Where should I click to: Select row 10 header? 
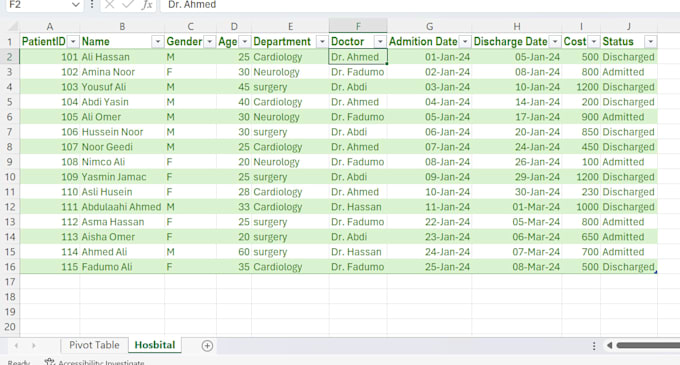[x=10, y=177]
